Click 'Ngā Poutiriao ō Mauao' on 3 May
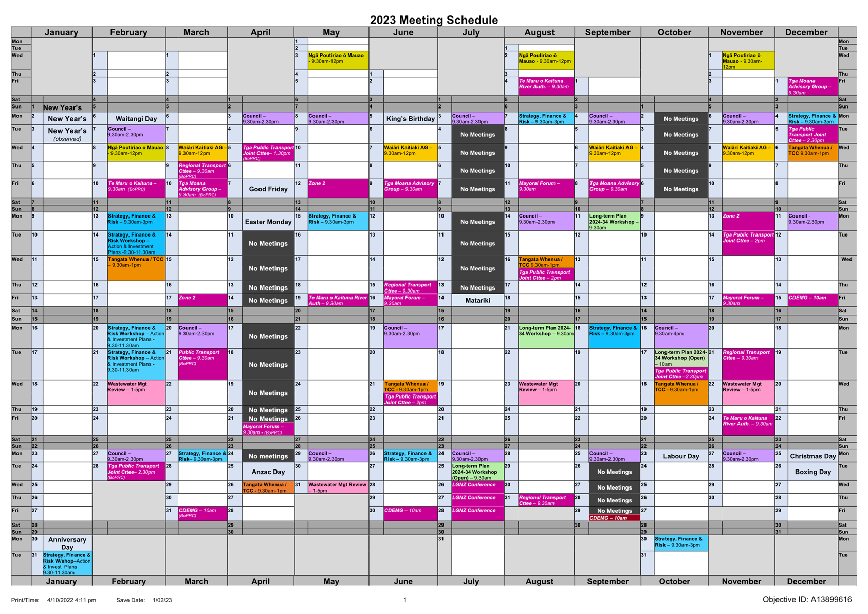 point(338,61)
